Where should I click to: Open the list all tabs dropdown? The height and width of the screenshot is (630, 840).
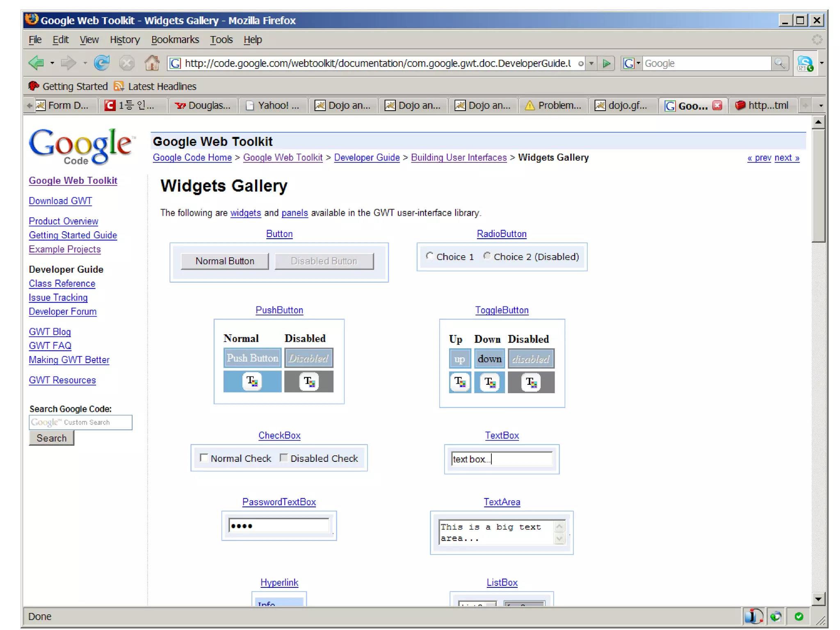pos(821,105)
